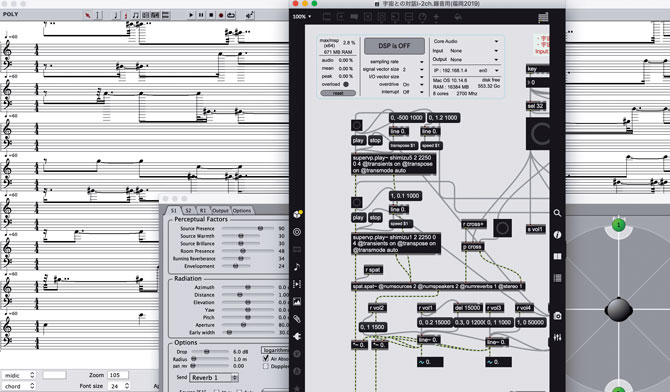This screenshot has height=392, width=670.
Task: Toggle the Air Absorption checkbox
Action: tap(266, 359)
